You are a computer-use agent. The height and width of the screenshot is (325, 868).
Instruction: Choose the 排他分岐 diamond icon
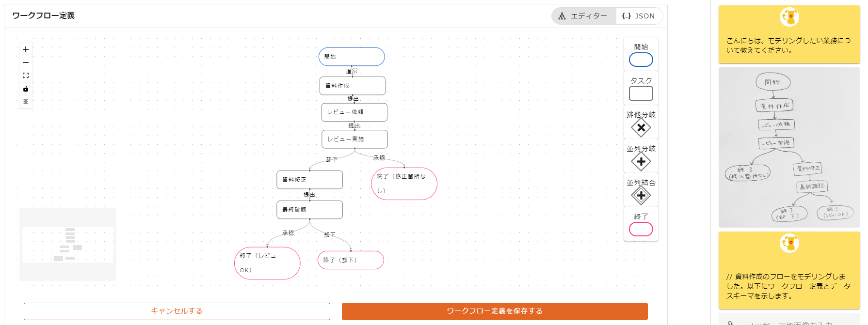point(641,128)
